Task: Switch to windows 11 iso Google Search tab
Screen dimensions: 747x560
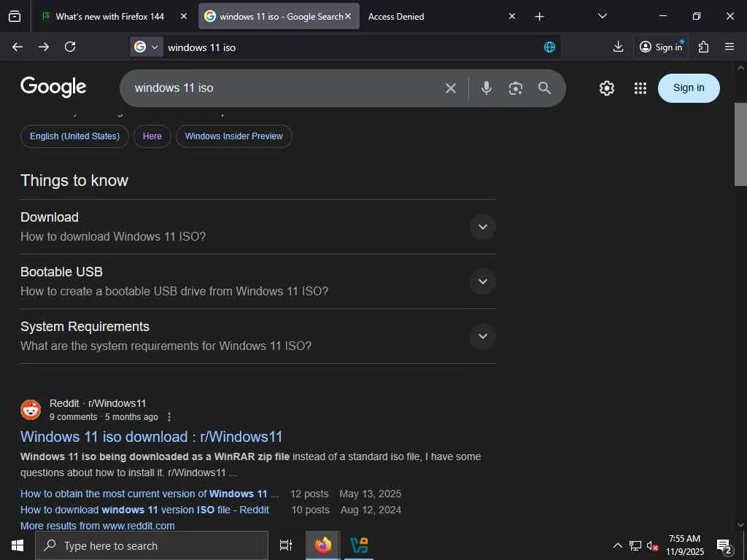Action: pos(279,16)
